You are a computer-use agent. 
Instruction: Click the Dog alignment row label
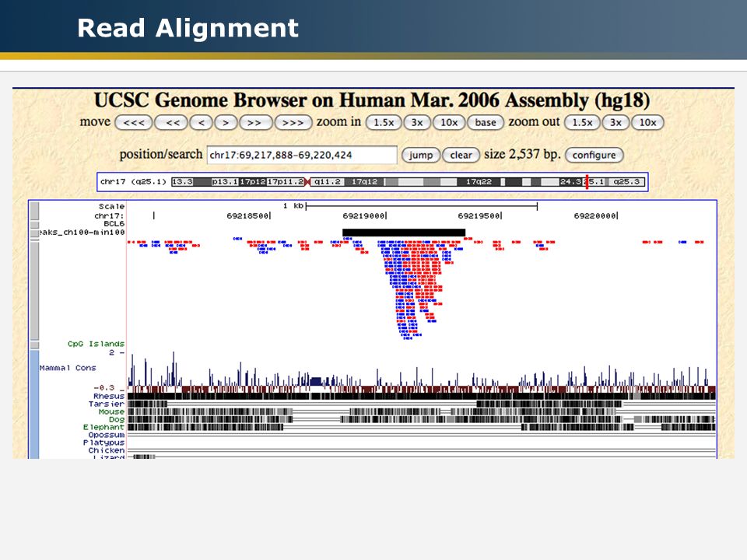point(117,419)
